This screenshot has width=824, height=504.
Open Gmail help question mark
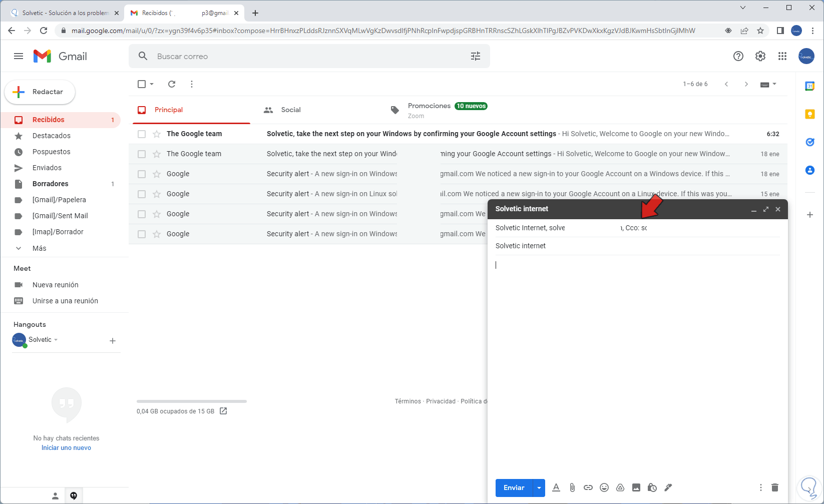(x=738, y=56)
